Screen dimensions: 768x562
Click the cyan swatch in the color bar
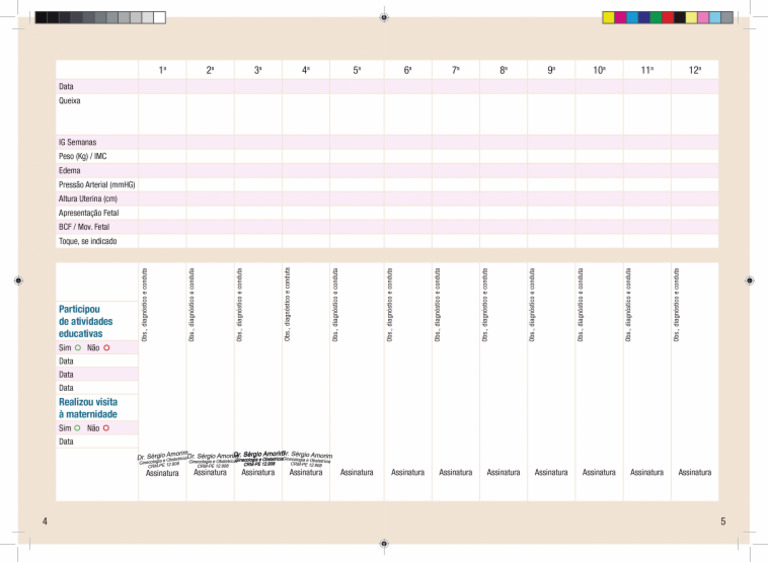click(x=632, y=18)
